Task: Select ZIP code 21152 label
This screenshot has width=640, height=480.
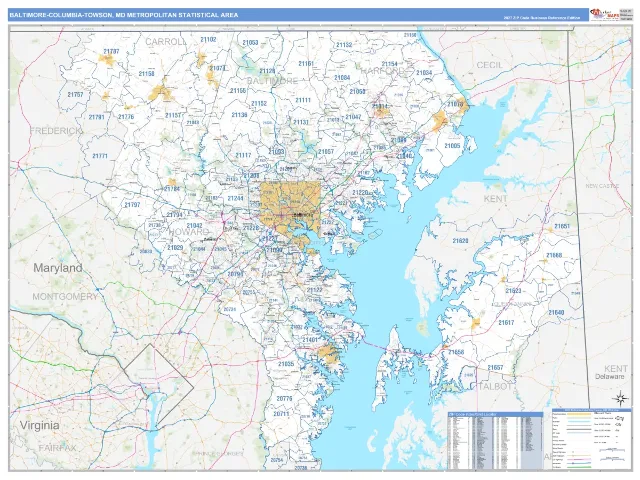Action: pos(259,104)
